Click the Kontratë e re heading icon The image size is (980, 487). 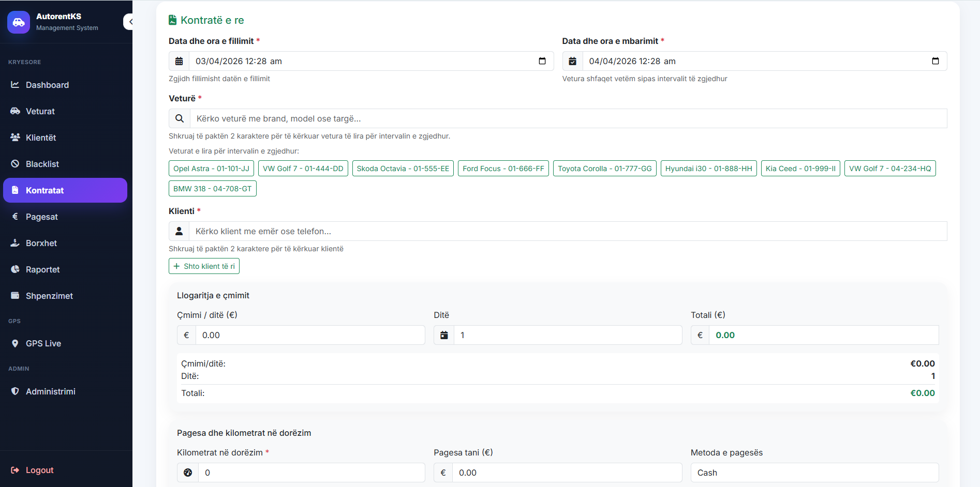pyautogui.click(x=173, y=20)
